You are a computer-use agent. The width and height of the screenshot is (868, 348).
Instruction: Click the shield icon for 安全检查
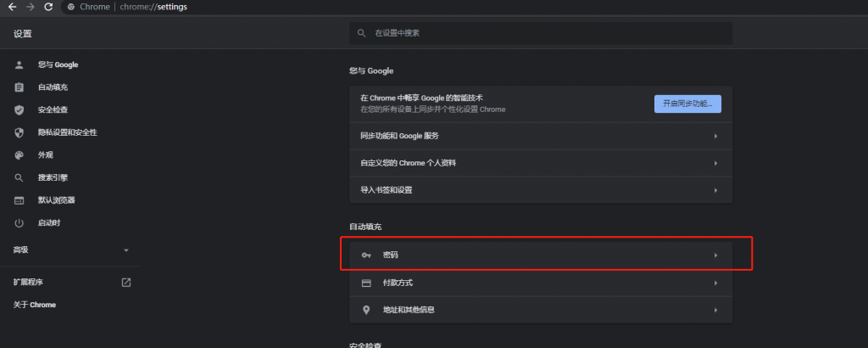coord(19,110)
